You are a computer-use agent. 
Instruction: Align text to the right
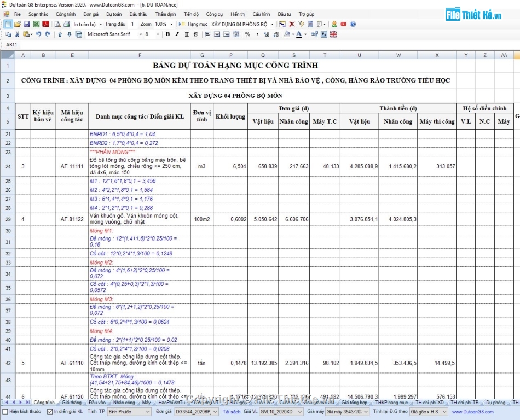(227, 34)
